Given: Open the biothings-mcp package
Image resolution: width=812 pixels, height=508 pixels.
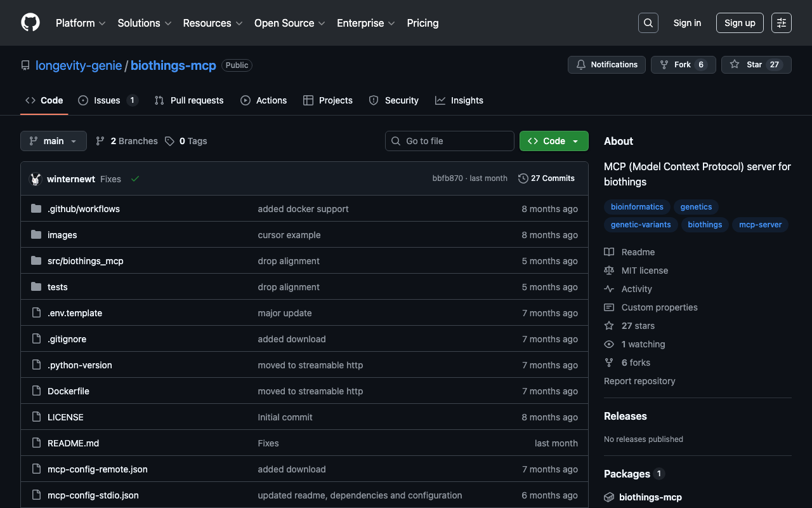Looking at the screenshot, I should coord(650,497).
